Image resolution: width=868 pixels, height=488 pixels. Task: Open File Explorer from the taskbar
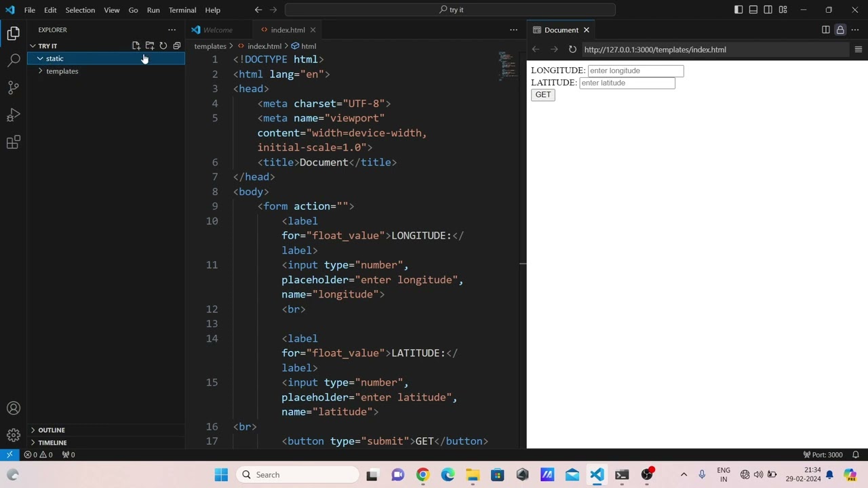tap(473, 474)
